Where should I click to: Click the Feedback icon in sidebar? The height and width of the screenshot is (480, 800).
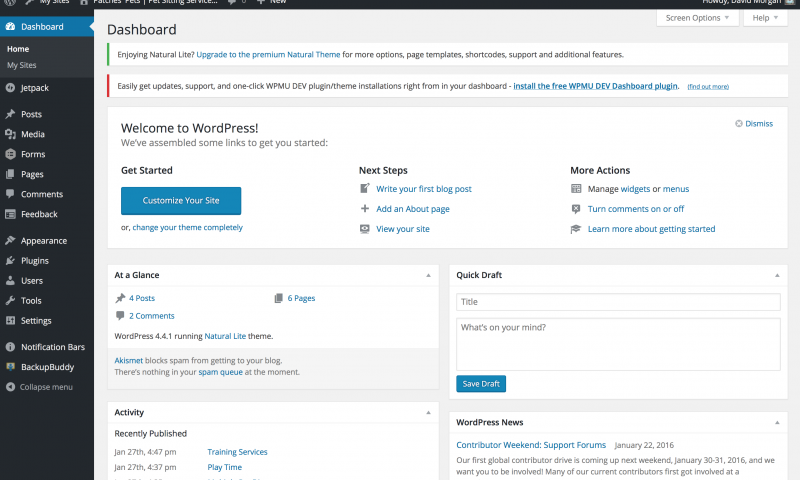click(10, 214)
